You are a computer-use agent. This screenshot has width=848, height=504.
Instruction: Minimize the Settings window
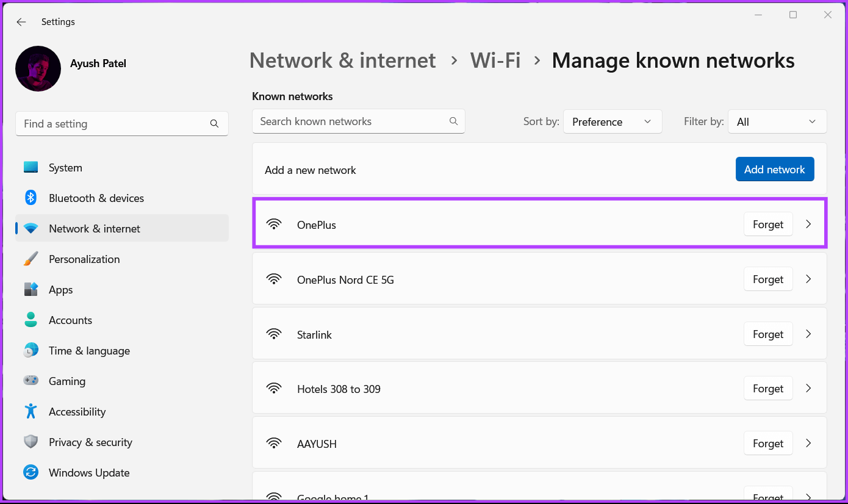point(758,15)
